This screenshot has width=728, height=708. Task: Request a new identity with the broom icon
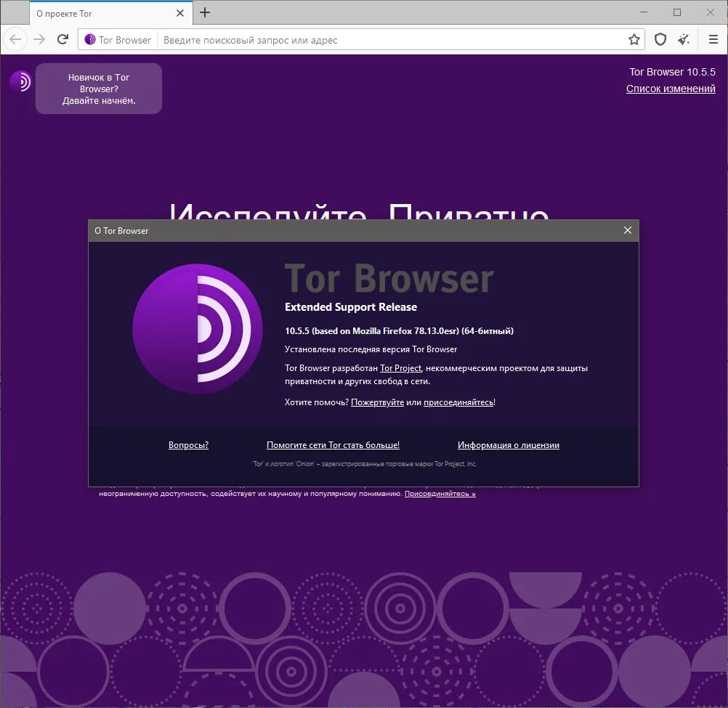[684, 39]
